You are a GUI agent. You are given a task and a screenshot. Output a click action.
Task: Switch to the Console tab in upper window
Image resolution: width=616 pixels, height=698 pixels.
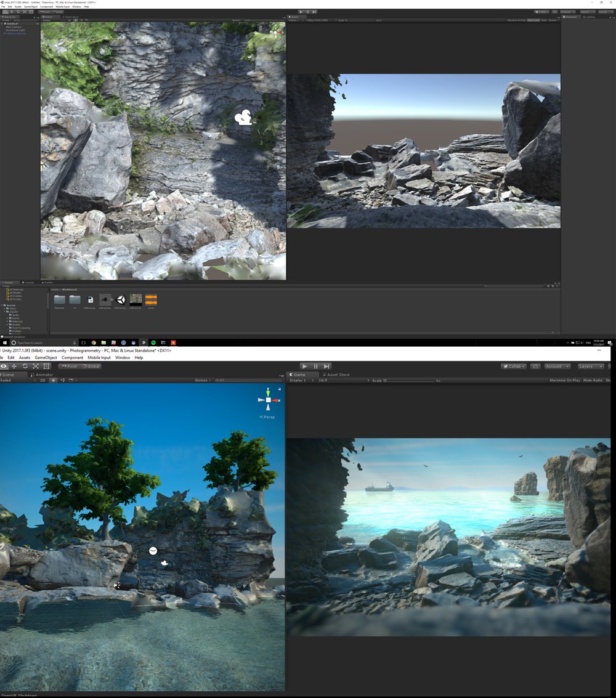click(x=28, y=282)
